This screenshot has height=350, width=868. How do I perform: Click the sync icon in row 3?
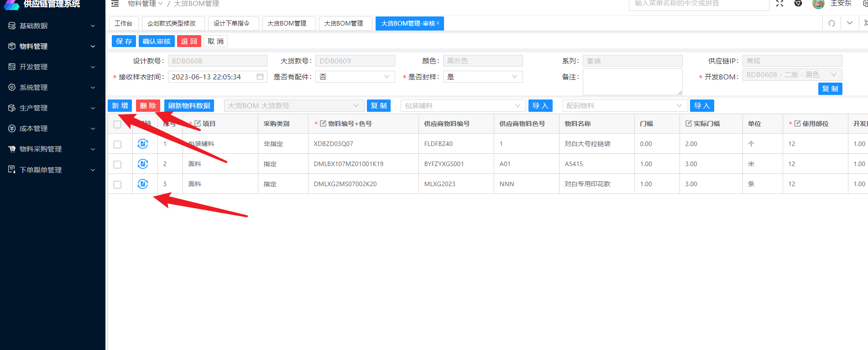[143, 184]
